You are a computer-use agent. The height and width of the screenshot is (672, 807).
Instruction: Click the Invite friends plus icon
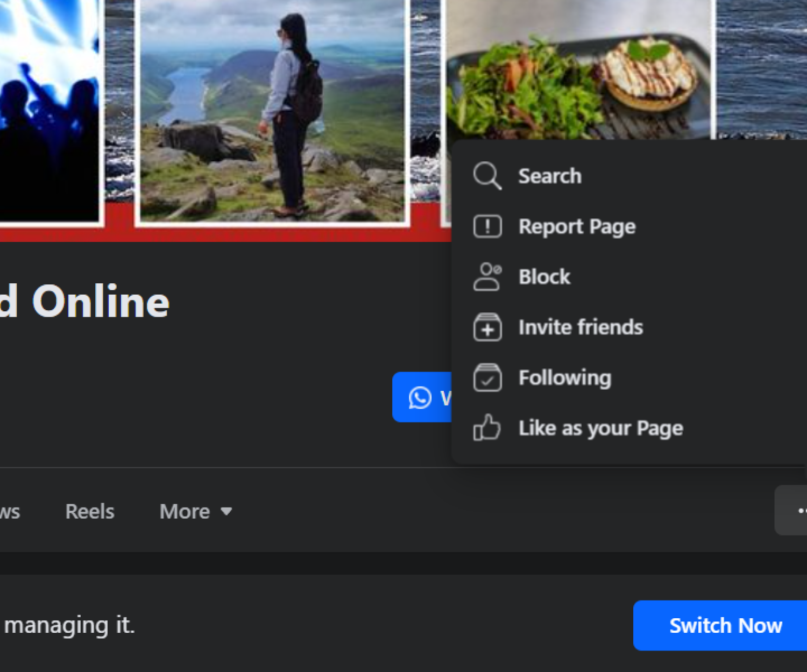487,327
